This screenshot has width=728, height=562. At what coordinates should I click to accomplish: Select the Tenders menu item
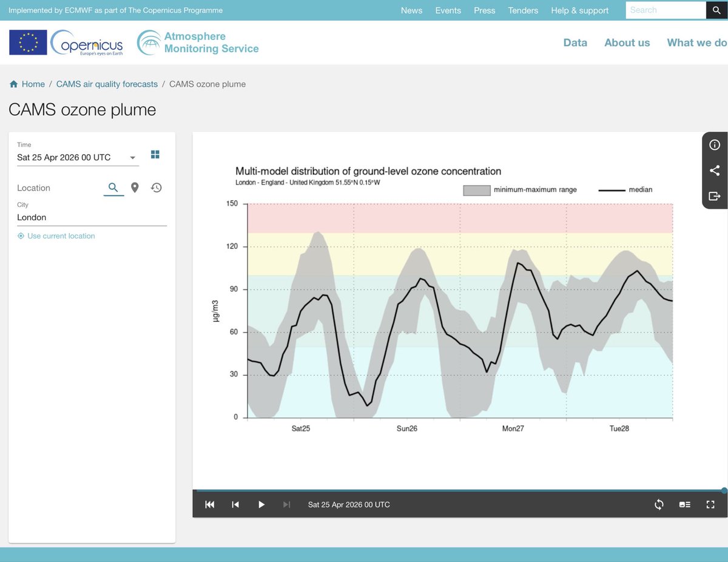(x=523, y=10)
